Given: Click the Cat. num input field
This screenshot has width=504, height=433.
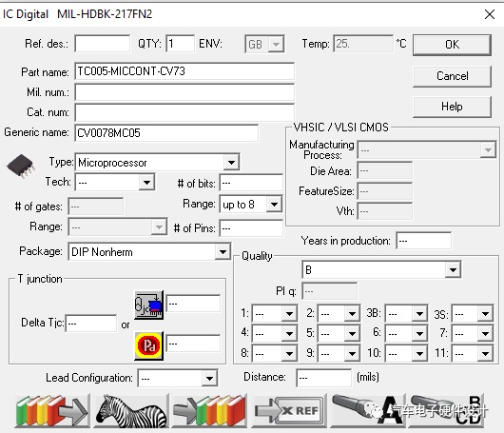Looking at the screenshot, I should (184, 112).
